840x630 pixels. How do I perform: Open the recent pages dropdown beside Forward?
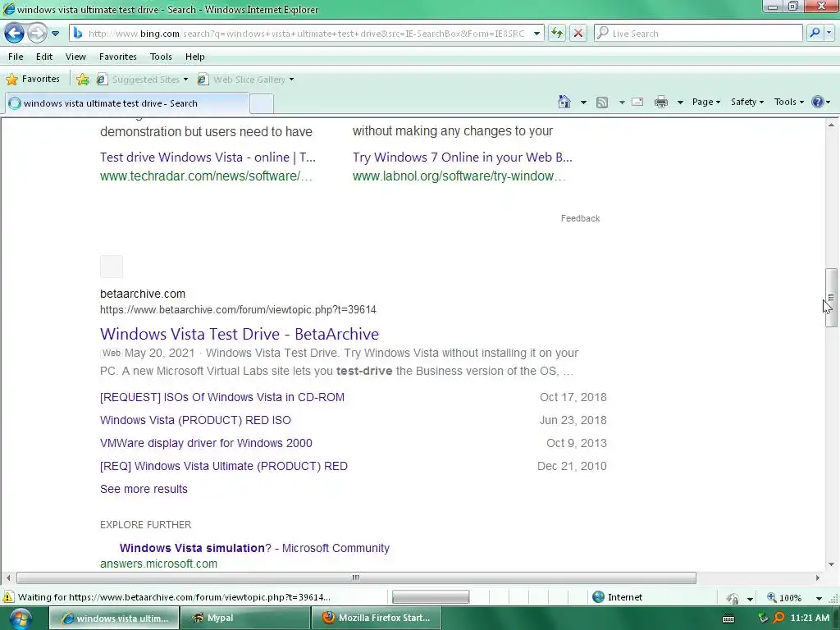point(55,33)
